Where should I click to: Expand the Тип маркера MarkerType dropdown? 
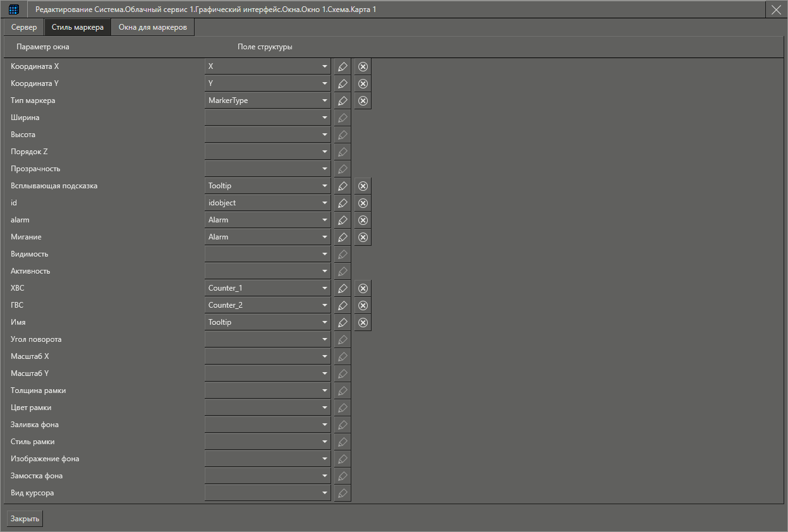pos(324,100)
